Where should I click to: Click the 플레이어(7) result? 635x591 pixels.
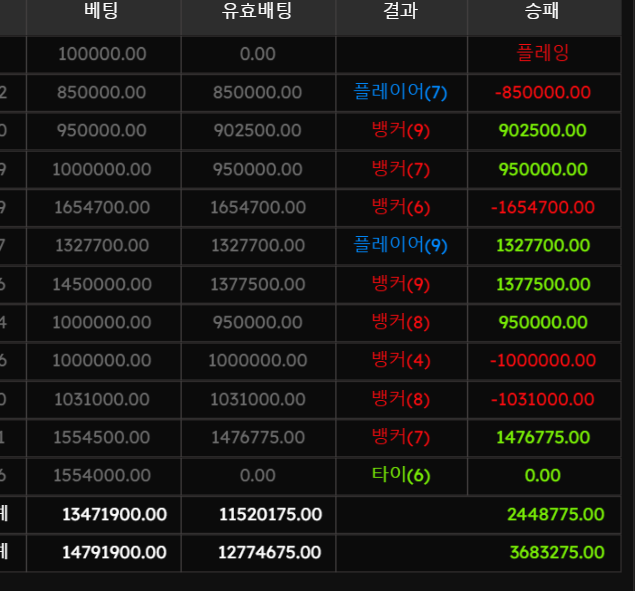pyautogui.click(x=400, y=92)
